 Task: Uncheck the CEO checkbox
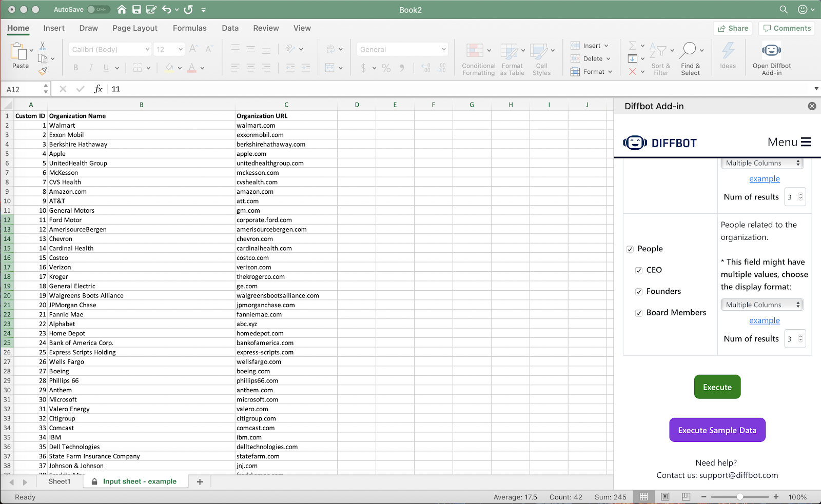[639, 270]
